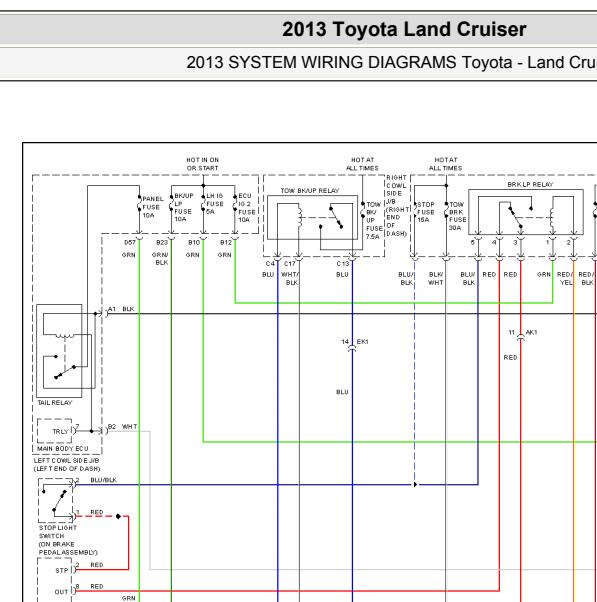Select connector label "D57"
Image resolution: width=597 pixels, height=602 pixels.
pos(130,243)
